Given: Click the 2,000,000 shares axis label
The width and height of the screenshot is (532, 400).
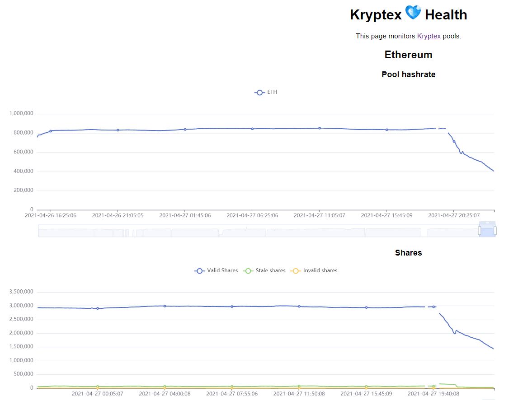Looking at the screenshot, I should point(21,333).
